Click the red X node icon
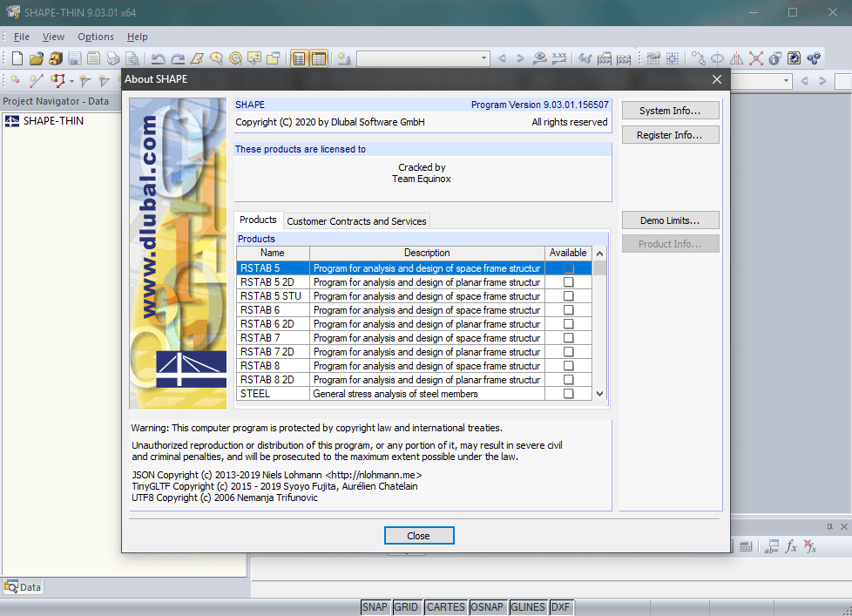852x616 pixels. (x=756, y=58)
